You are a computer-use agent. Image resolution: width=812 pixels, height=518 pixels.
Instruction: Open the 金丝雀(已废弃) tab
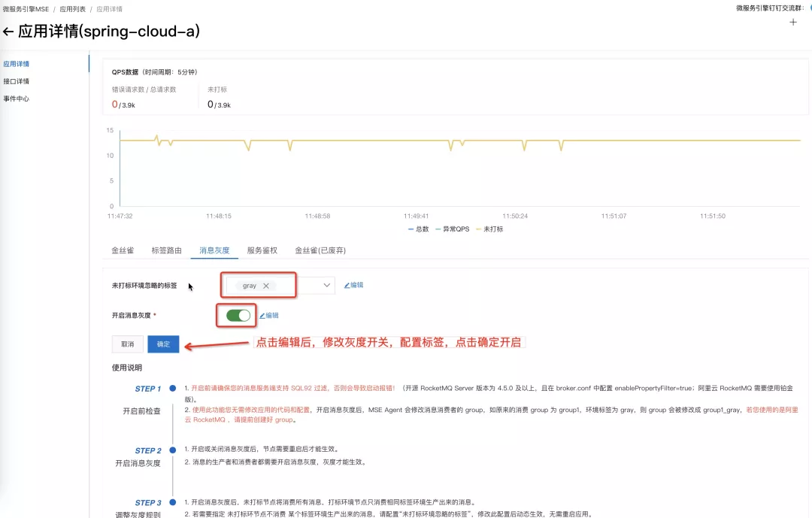320,250
